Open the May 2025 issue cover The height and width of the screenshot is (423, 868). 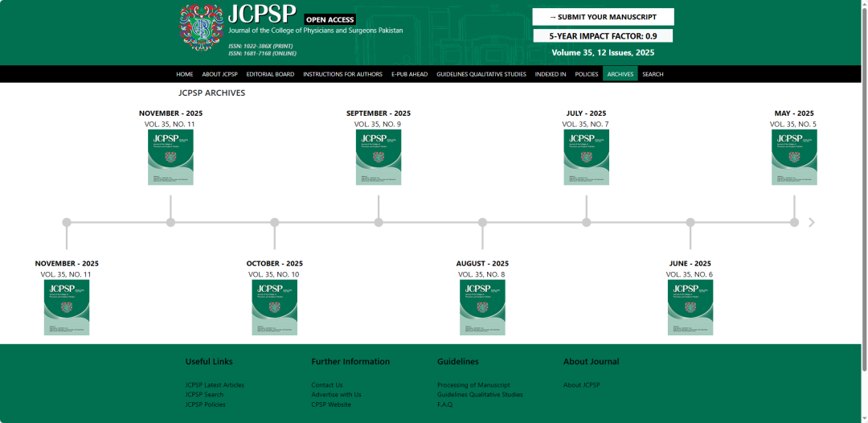tap(794, 158)
